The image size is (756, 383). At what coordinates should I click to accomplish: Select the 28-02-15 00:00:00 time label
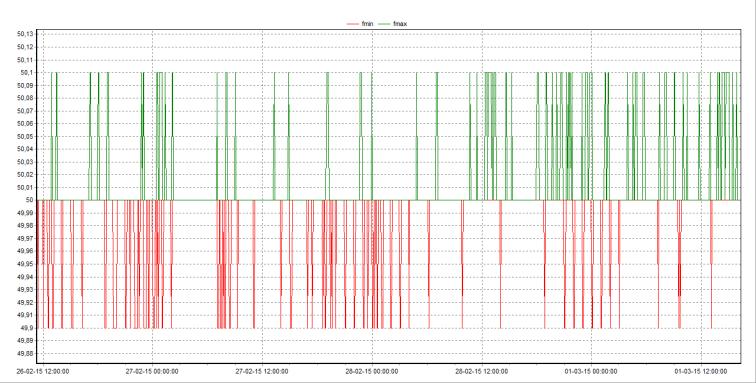click(372, 371)
